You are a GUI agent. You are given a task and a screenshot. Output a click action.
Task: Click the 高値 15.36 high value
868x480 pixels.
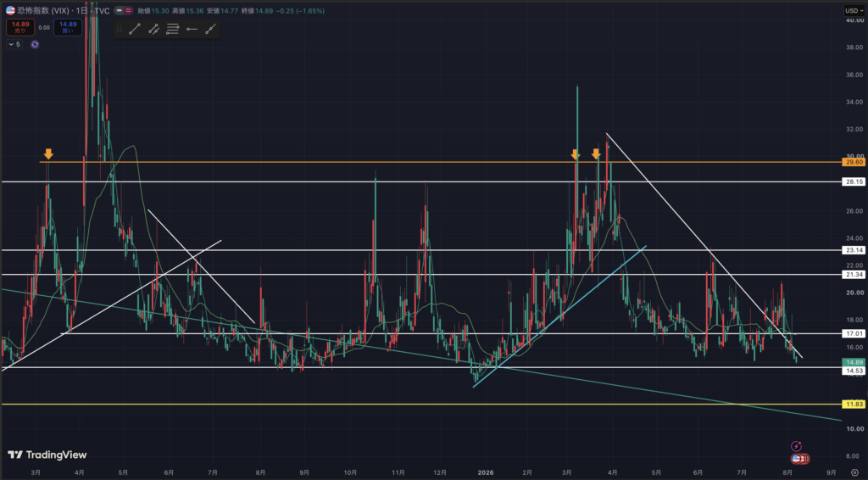[x=187, y=10]
